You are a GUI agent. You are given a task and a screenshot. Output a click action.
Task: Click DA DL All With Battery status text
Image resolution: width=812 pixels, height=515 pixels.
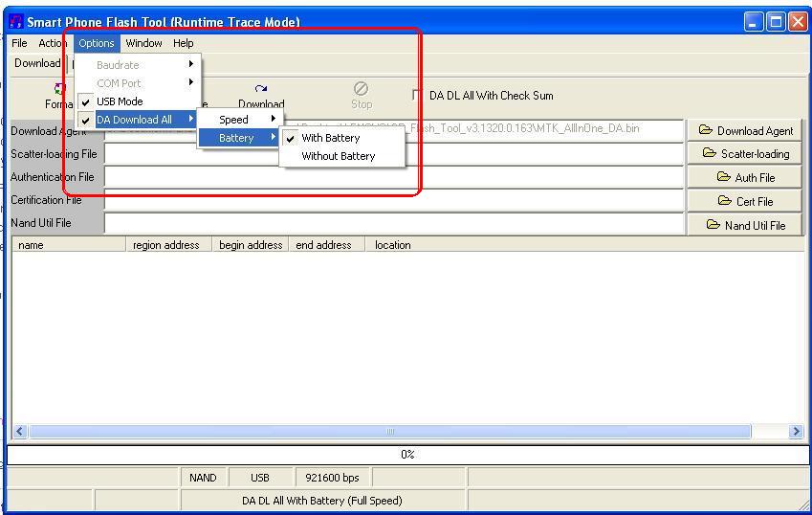(x=322, y=501)
